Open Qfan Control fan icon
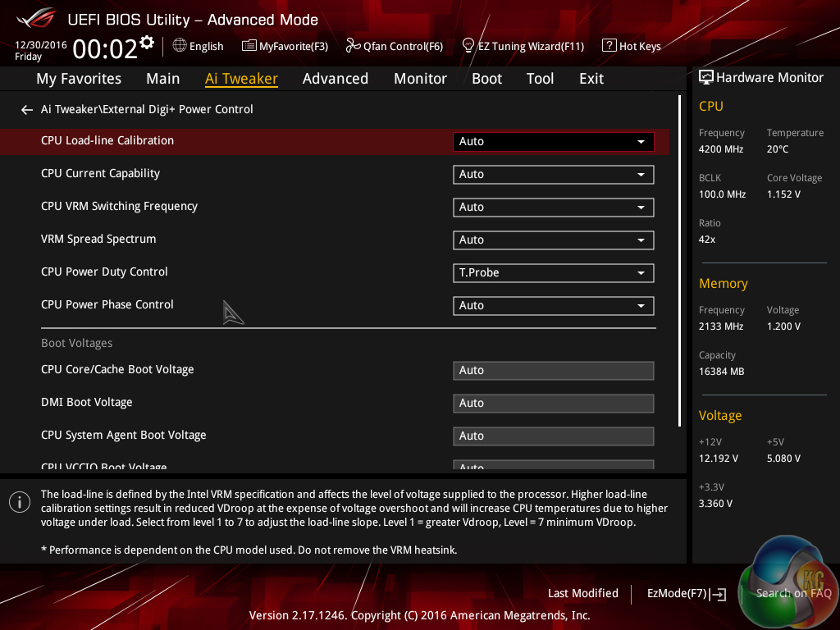Viewport: 840px width, 630px height. pyautogui.click(x=354, y=46)
